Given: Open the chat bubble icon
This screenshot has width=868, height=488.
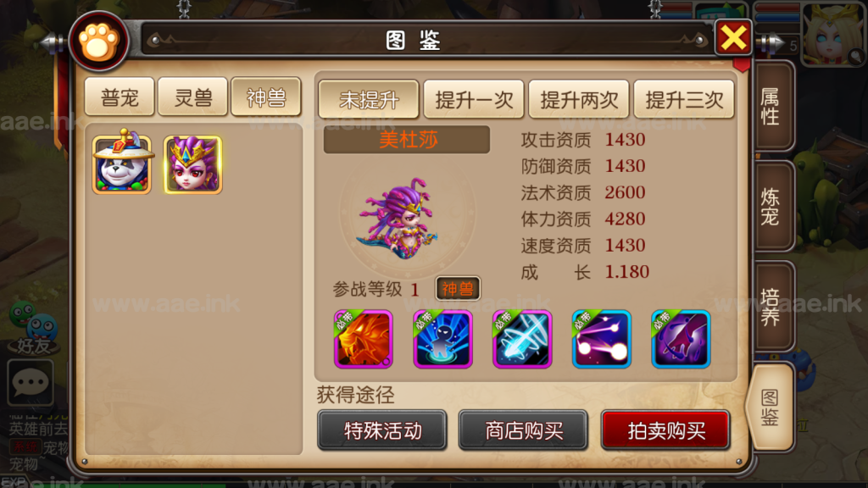Looking at the screenshot, I should coord(31,382).
